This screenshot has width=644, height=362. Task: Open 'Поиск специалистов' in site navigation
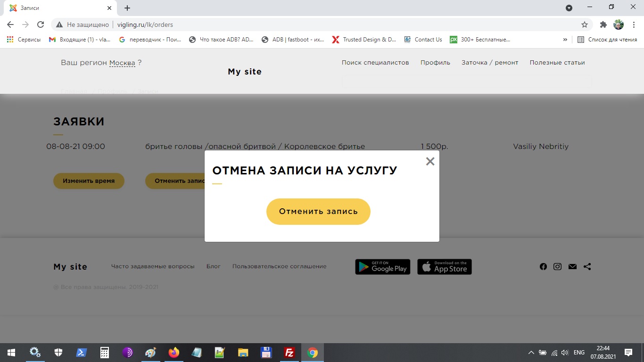(x=375, y=62)
